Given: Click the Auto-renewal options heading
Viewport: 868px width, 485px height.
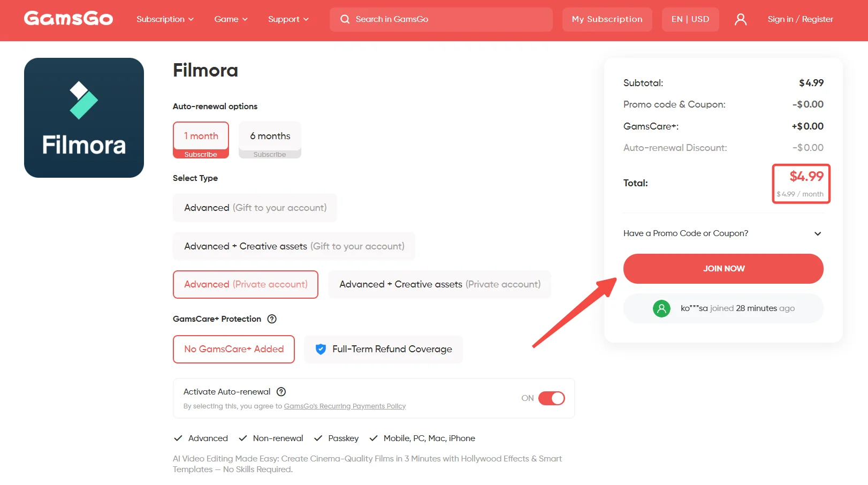Looking at the screenshot, I should (215, 107).
